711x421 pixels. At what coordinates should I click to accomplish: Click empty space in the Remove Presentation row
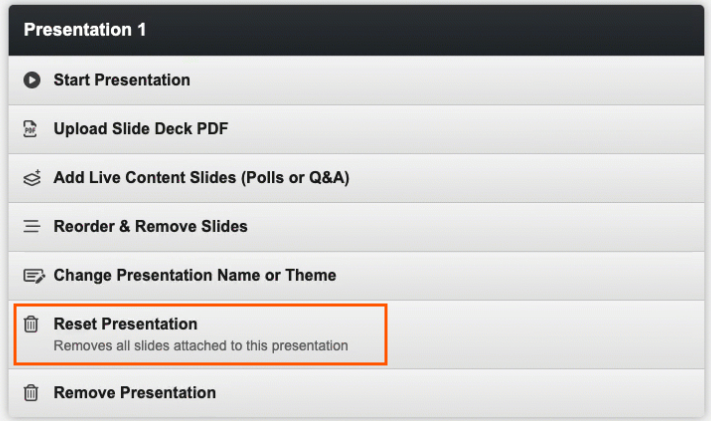pos(480,393)
